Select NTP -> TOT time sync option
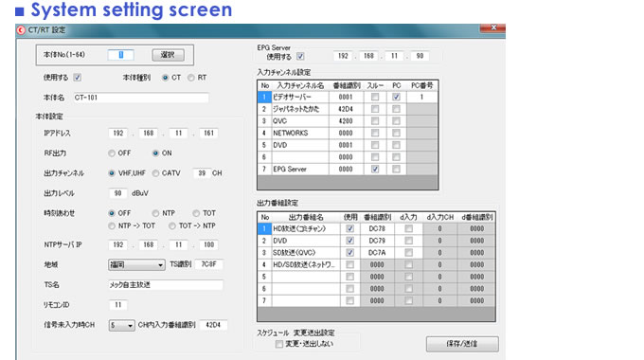The image size is (644, 360). point(112,225)
